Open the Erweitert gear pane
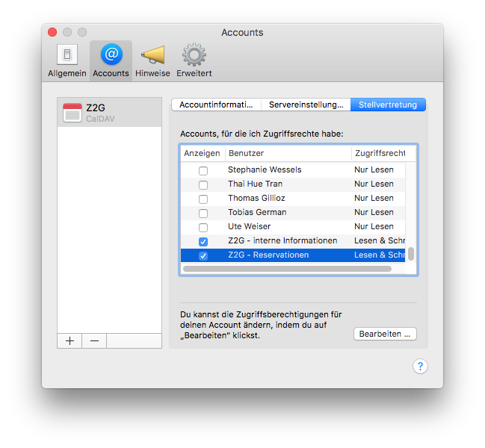Viewport: 485px width, 448px height. 194,60
